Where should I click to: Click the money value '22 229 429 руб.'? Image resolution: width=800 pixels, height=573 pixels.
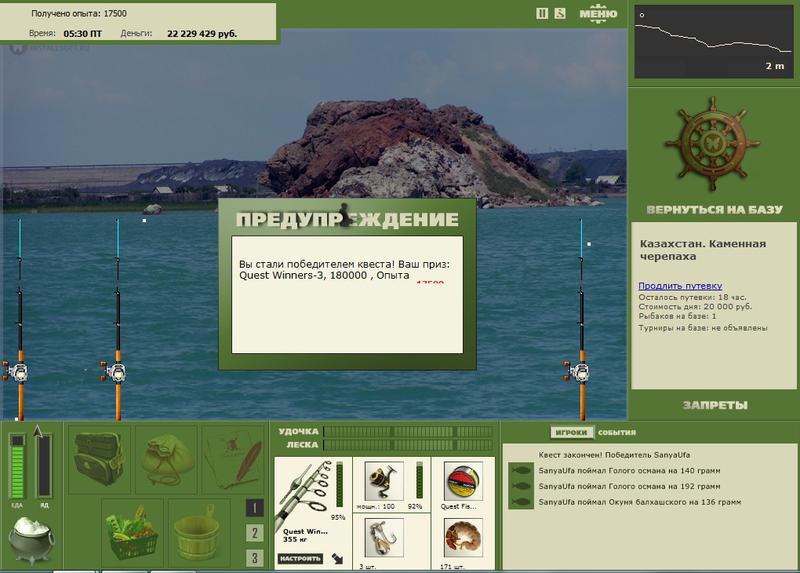pyautogui.click(x=202, y=34)
